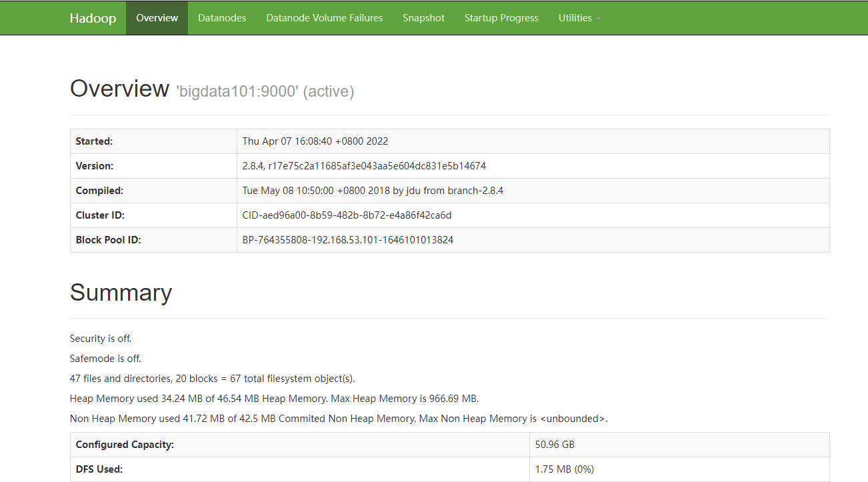Open Datanode Volume Failures tab
The image size is (868, 482).
pos(325,18)
